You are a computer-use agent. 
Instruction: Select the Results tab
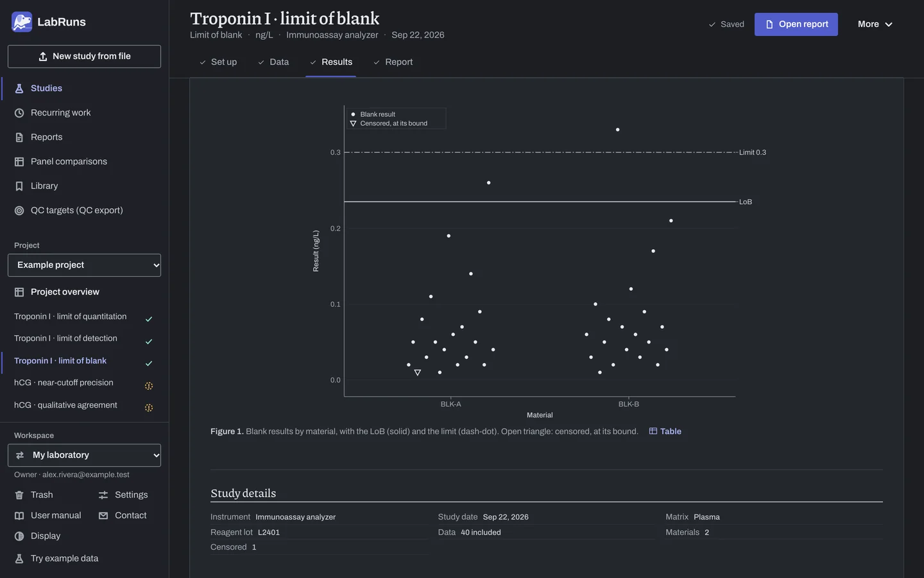(331, 62)
